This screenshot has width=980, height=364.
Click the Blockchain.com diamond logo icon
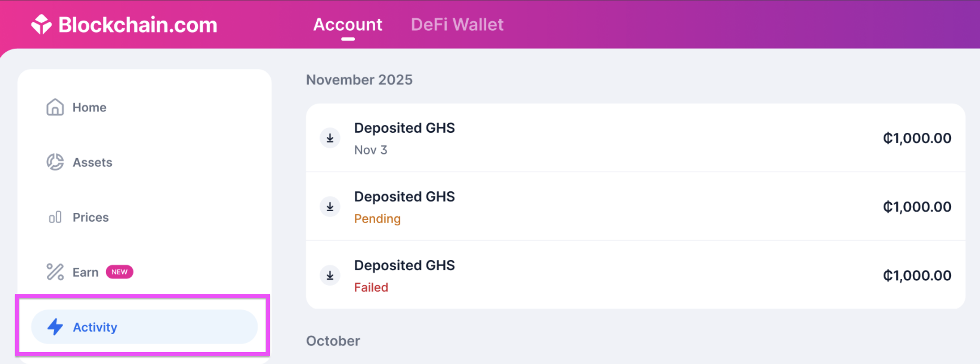click(41, 25)
